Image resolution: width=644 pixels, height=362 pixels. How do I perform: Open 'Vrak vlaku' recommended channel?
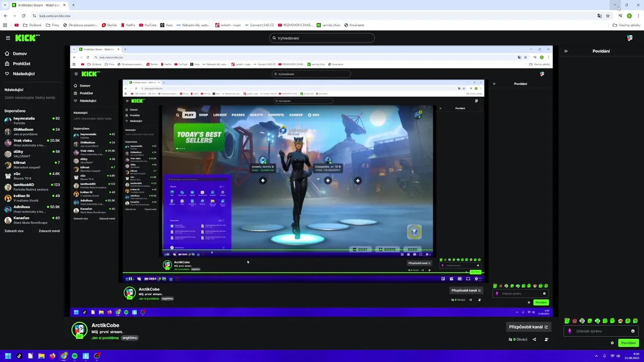click(x=32, y=143)
